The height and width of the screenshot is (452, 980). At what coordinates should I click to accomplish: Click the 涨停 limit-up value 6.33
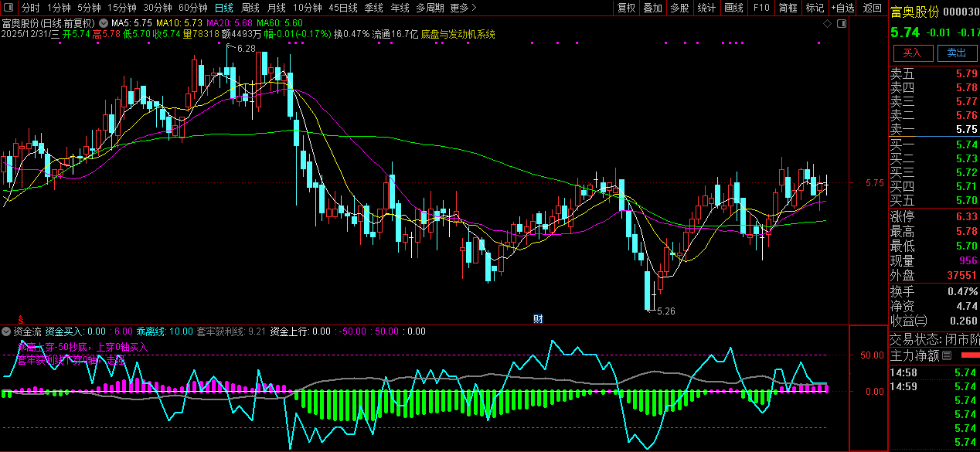966,216
